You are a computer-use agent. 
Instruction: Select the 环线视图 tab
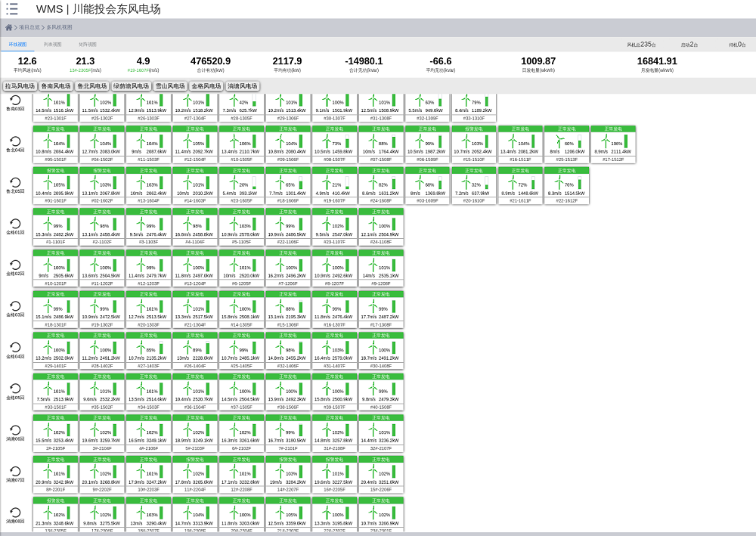tap(17, 45)
